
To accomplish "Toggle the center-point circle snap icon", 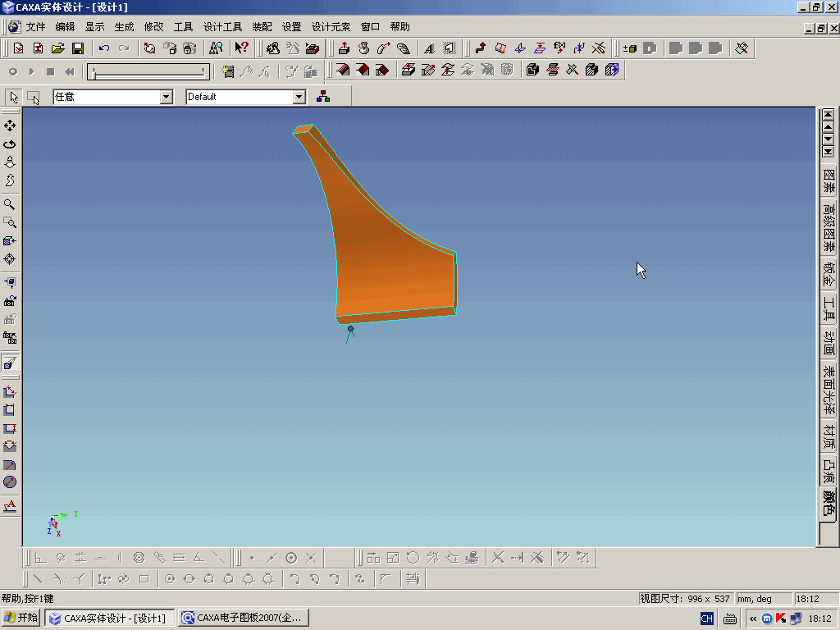I will pyautogui.click(x=291, y=558).
